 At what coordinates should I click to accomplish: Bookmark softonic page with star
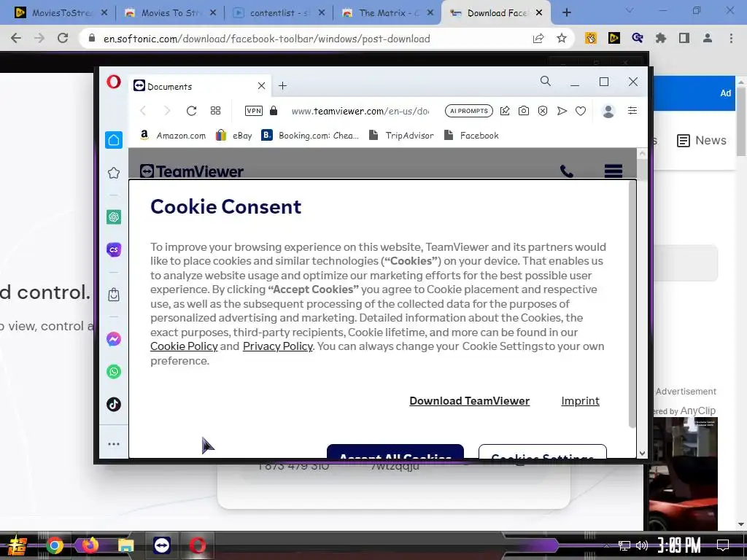pyautogui.click(x=562, y=38)
